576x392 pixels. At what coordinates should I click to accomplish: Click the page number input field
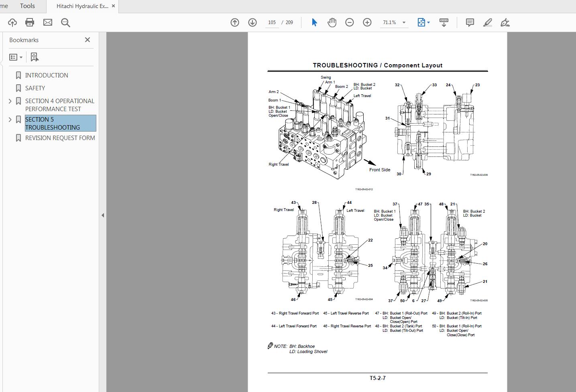tap(272, 22)
